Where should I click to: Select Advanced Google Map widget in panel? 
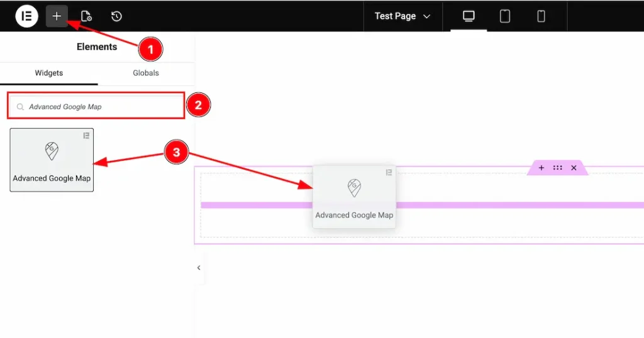[x=52, y=160]
